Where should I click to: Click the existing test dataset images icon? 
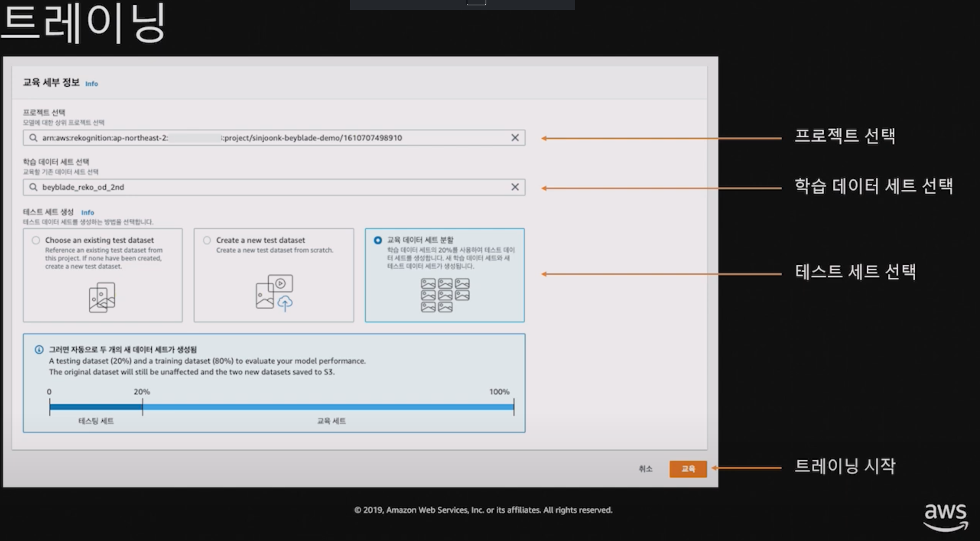click(102, 297)
